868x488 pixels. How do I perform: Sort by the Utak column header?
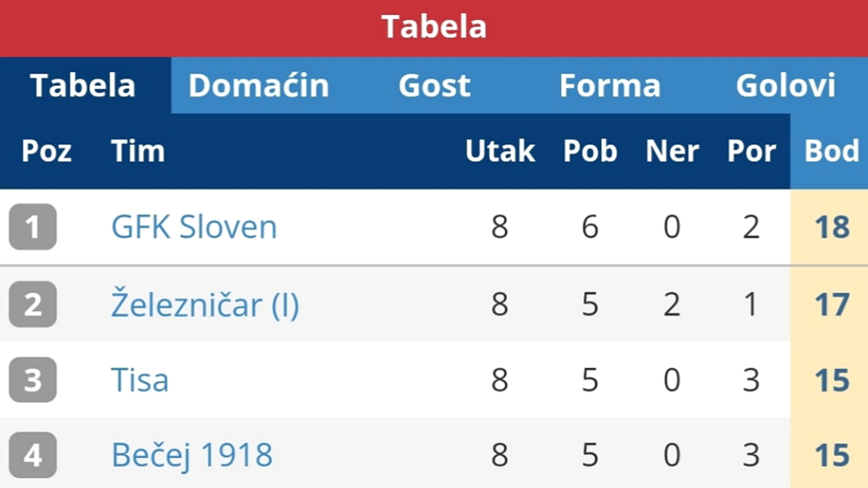(500, 151)
